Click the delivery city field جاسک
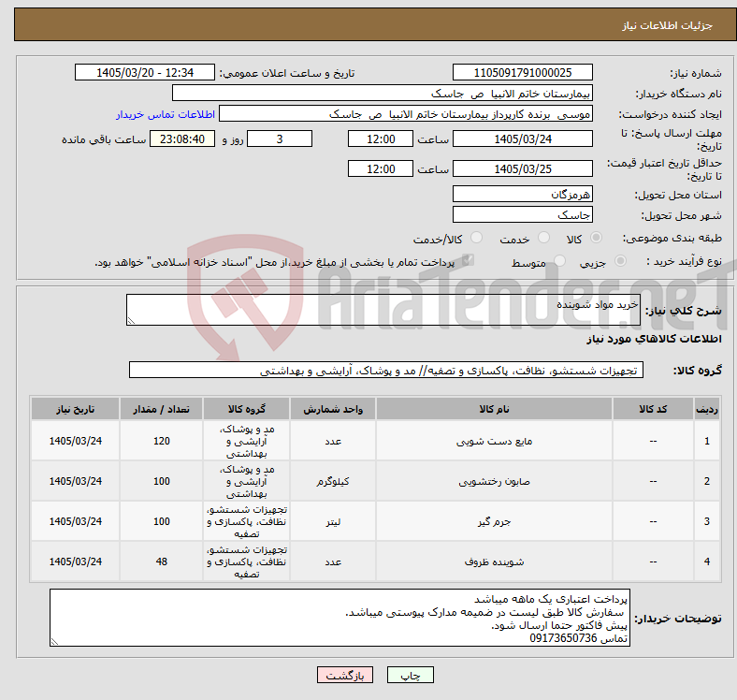The height and width of the screenshot is (700, 737). coord(522,214)
